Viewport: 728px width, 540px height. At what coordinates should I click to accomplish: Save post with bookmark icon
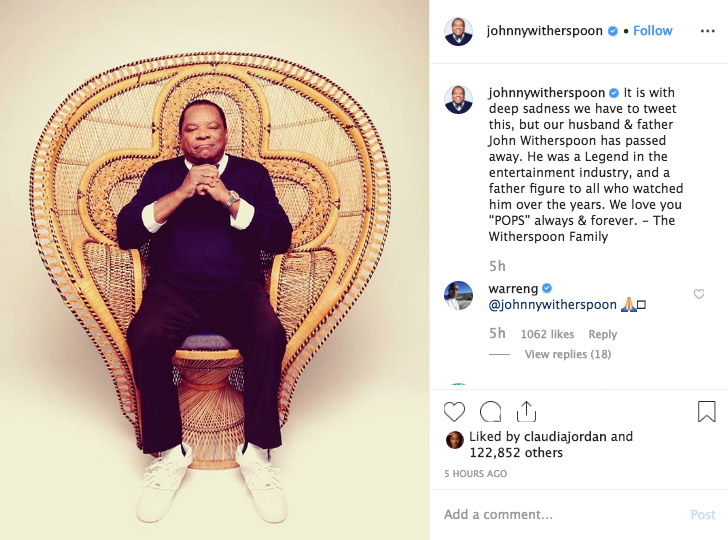707,411
